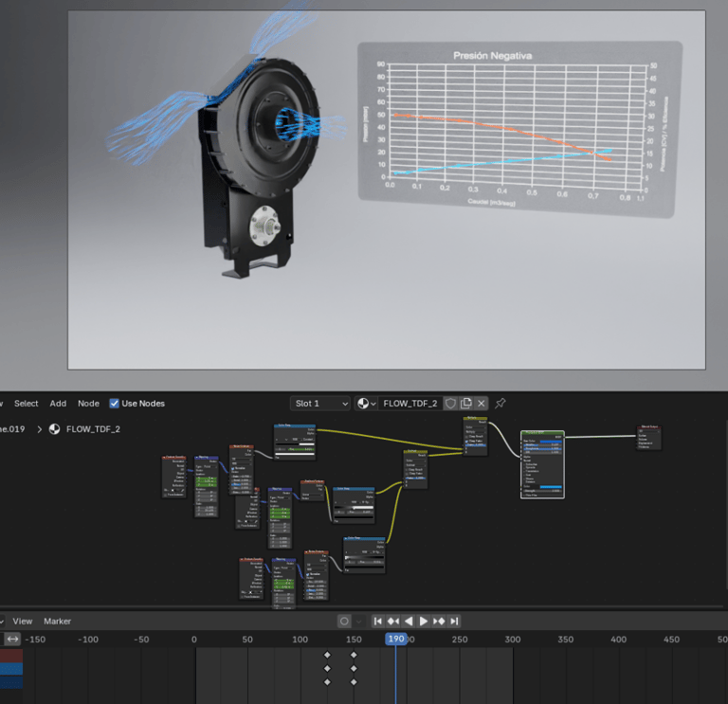Open the auto keyframing options dropdown arrow
This screenshot has width=728, height=704.
(x=358, y=621)
